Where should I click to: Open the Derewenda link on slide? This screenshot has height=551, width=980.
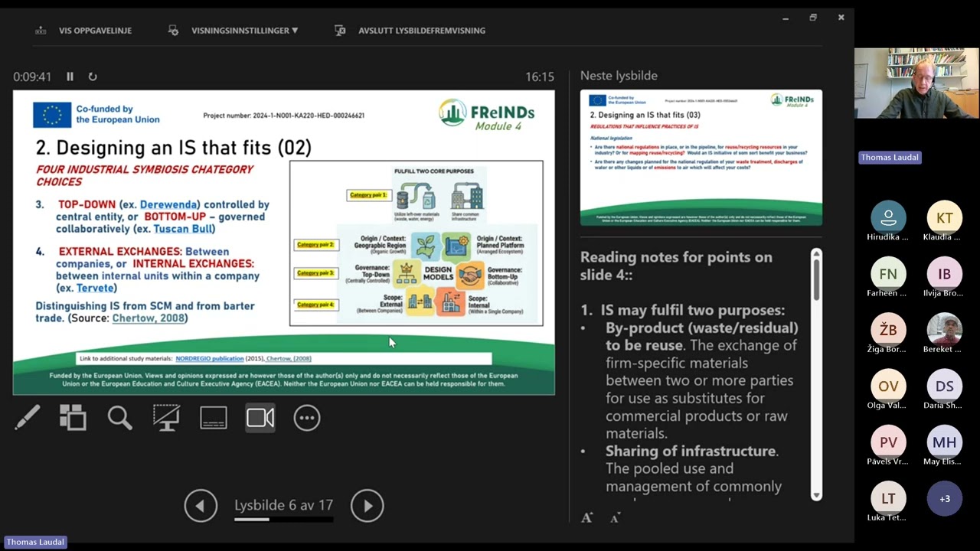169,205
